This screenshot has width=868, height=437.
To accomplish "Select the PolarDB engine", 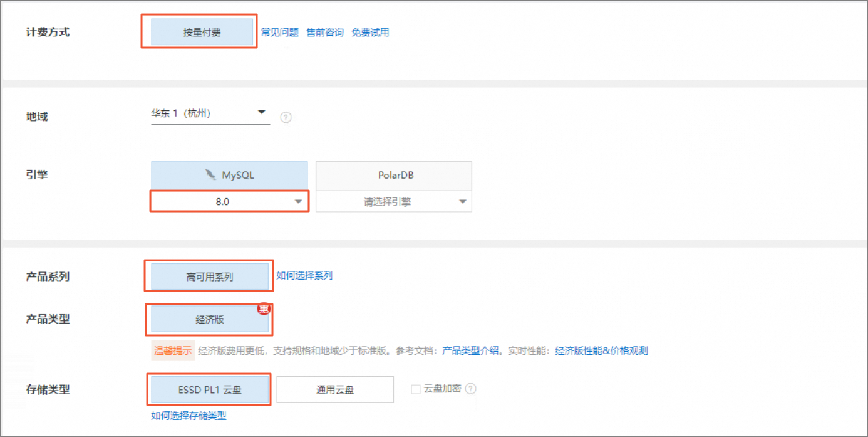I will click(x=394, y=176).
